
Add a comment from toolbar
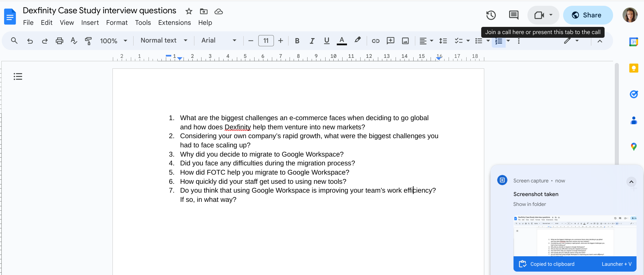pyautogui.click(x=390, y=41)
